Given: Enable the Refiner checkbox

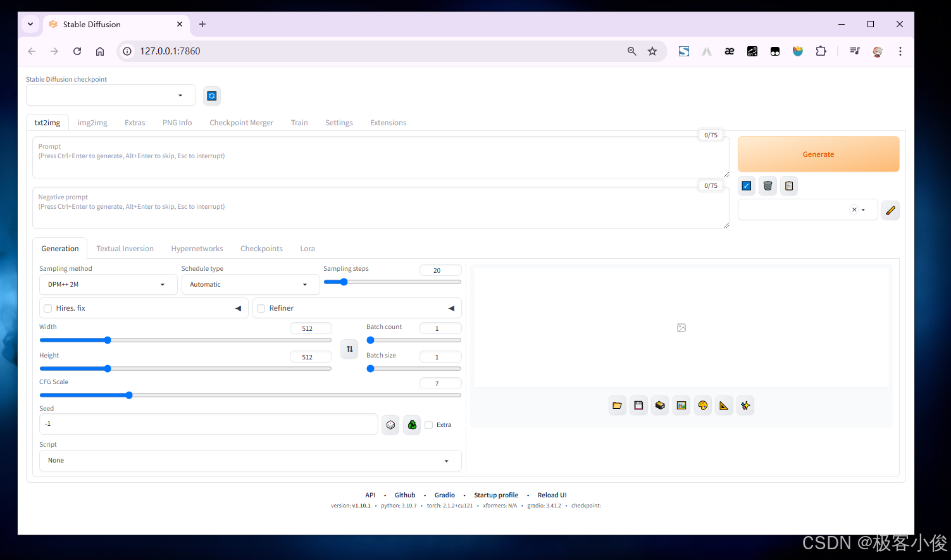Looking at the screenshot, I should [261, 308].
